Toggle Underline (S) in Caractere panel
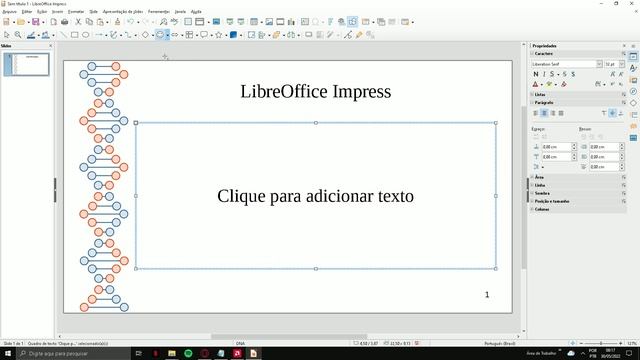This screenshot has height=360, width=640. [552, 74]
